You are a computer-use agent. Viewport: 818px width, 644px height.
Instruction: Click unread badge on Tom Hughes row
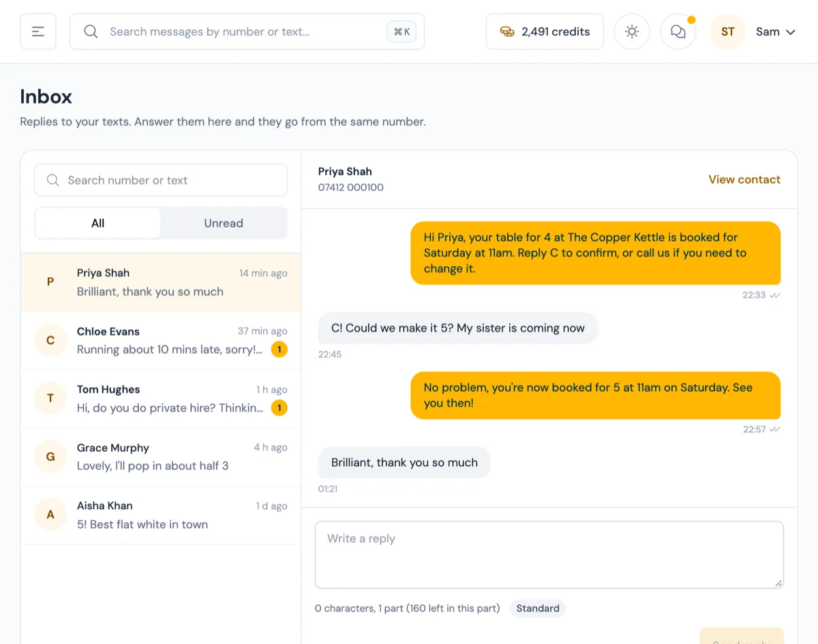[x=279, y=408]
